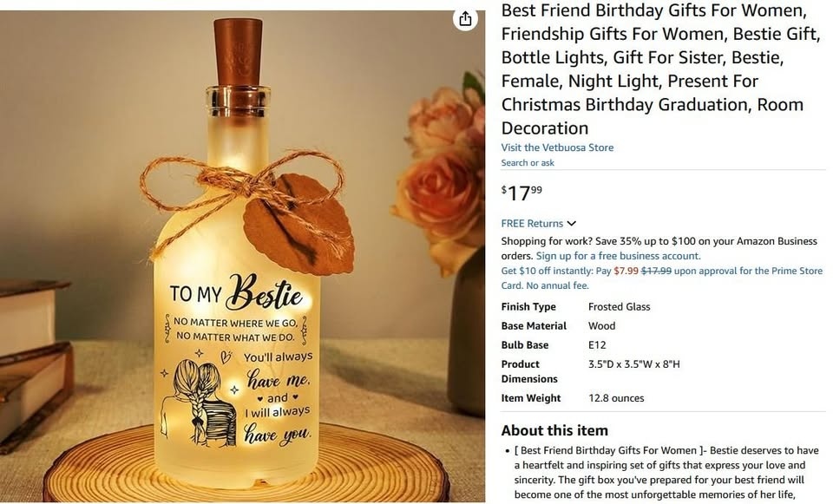Select the E12 bulb base value
Screen dimensions: 833x504
[x=597, y=345]
